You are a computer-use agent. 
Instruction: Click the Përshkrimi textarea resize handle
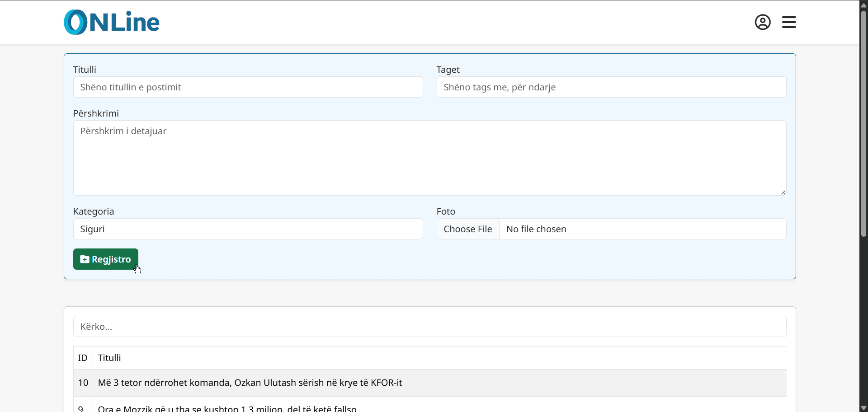[x=783, y=192]
